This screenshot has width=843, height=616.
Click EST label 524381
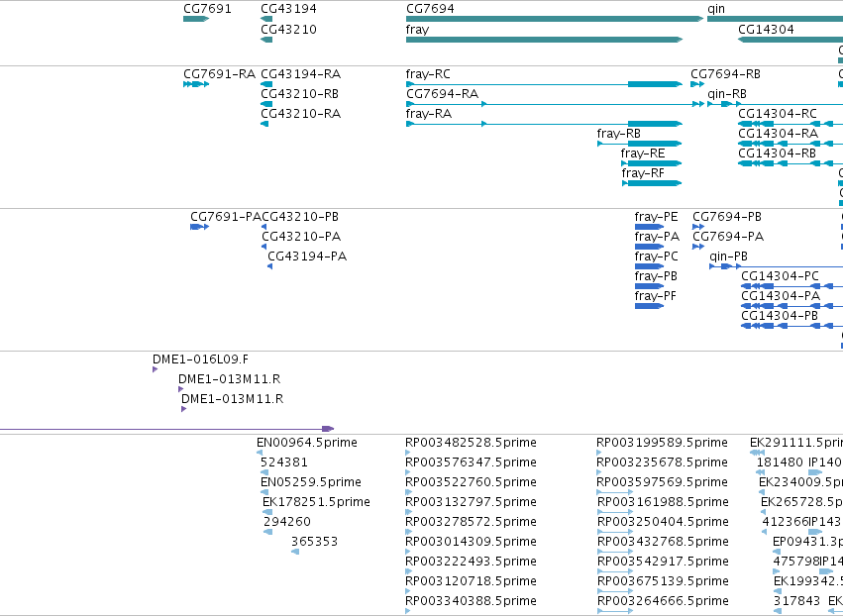(284, 462)
